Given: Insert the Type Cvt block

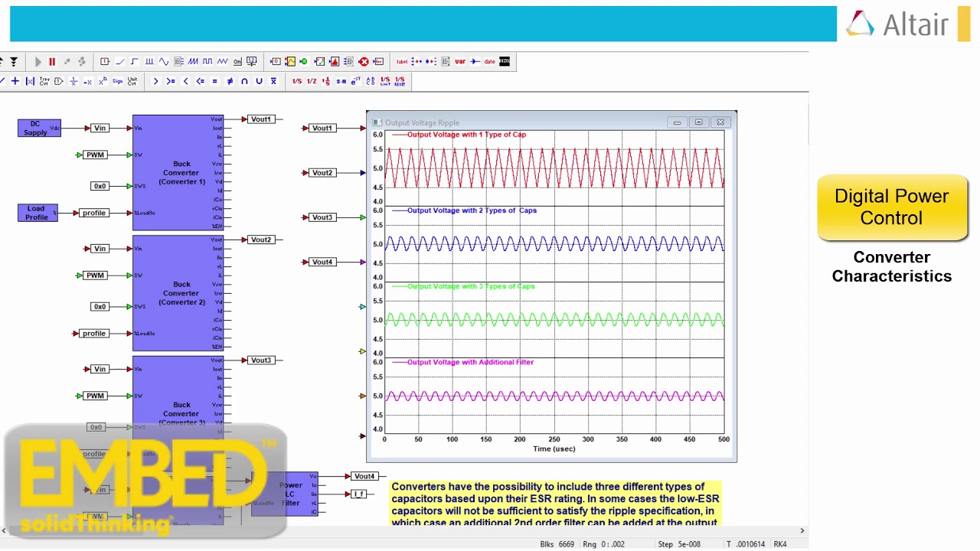Looking at the screenshot, I should coord(44,81).
